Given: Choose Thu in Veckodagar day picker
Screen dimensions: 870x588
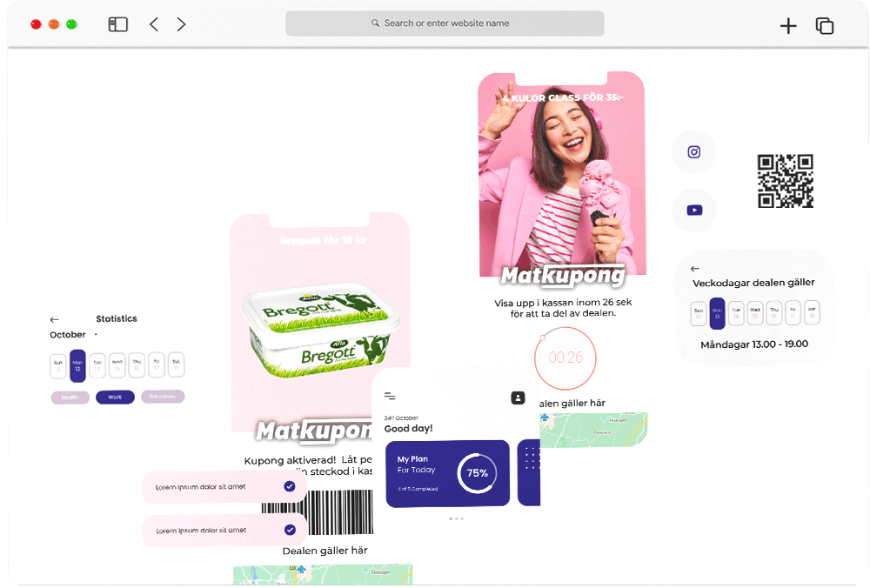Looking at the screenshot, I should click(x=774, y=313).
